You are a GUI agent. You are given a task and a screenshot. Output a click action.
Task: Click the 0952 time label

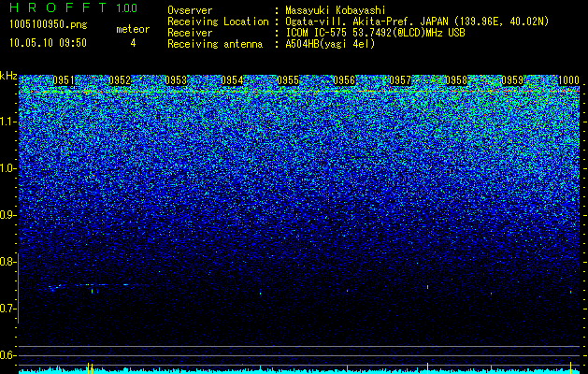coord(120,80)
